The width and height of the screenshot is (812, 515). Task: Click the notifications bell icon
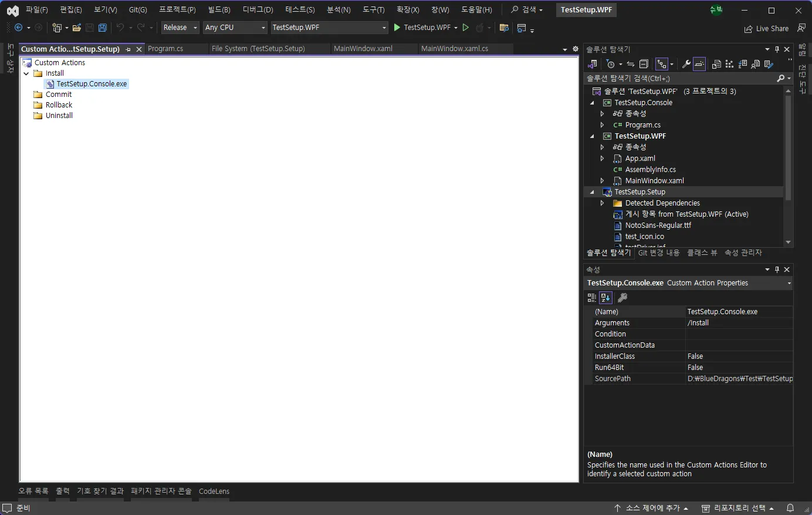pyautogui.click(x=790, y=508)
